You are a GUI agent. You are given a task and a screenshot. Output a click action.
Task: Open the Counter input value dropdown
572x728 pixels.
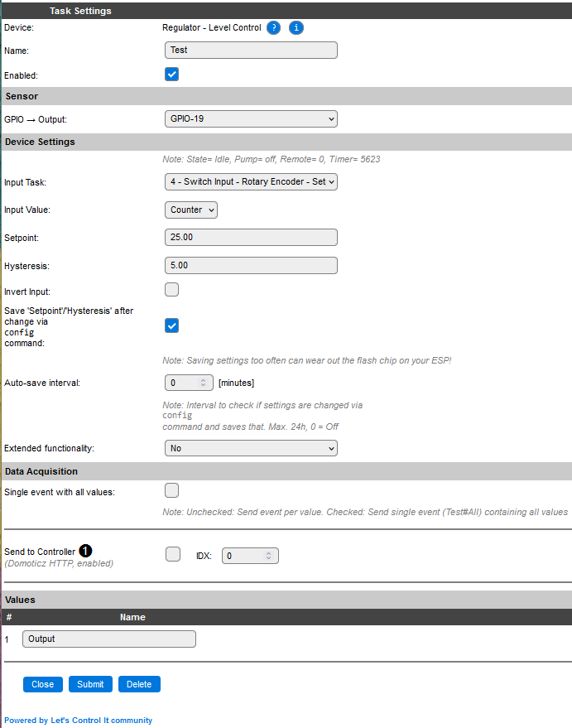point(191,210)
